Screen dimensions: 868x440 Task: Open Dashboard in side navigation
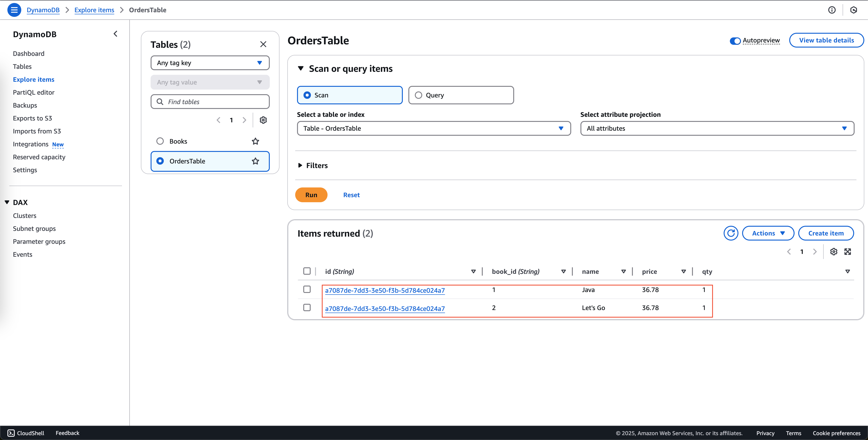coord(29,54)
